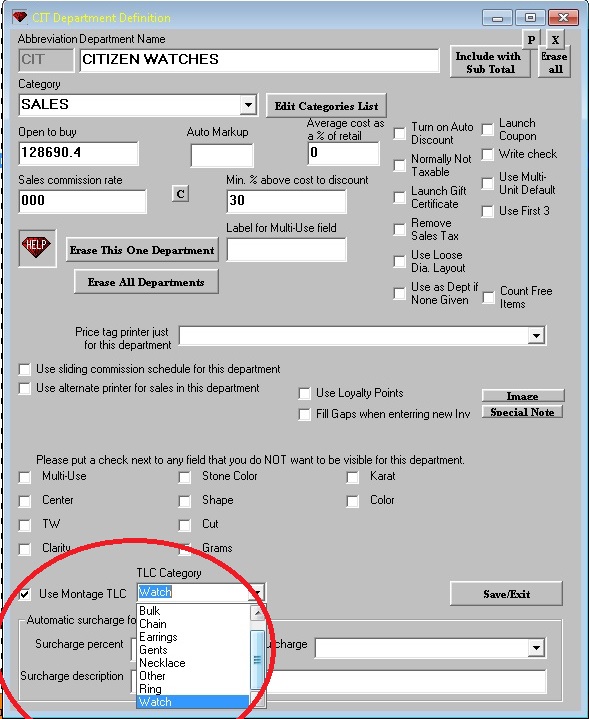The height and width of the screenshot is (719, 589).
Task: Enable Use Loyalty Points checkbox
Action: 304,393
